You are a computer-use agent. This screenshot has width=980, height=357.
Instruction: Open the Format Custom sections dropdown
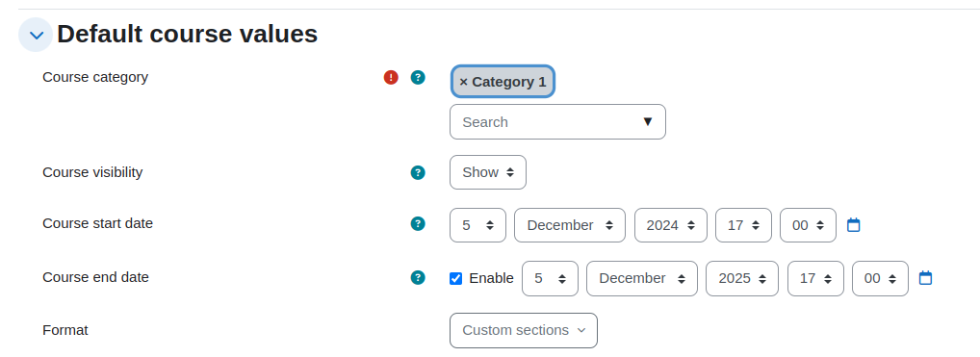(523, 330)
